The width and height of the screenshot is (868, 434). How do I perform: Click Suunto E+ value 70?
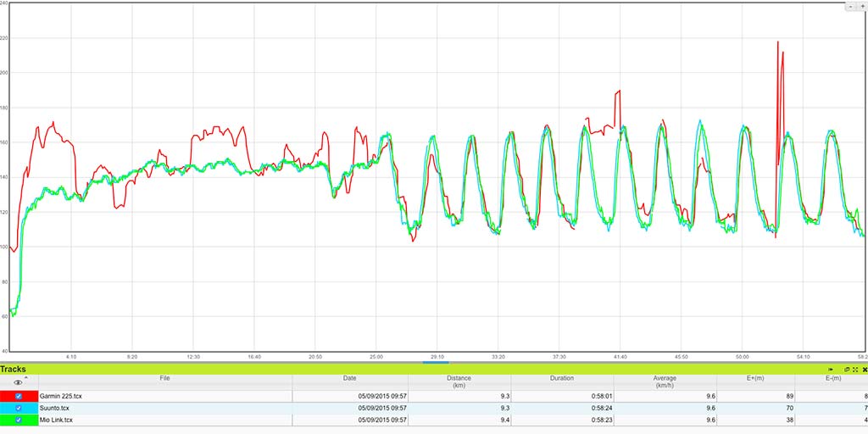[x=789, y=408]
